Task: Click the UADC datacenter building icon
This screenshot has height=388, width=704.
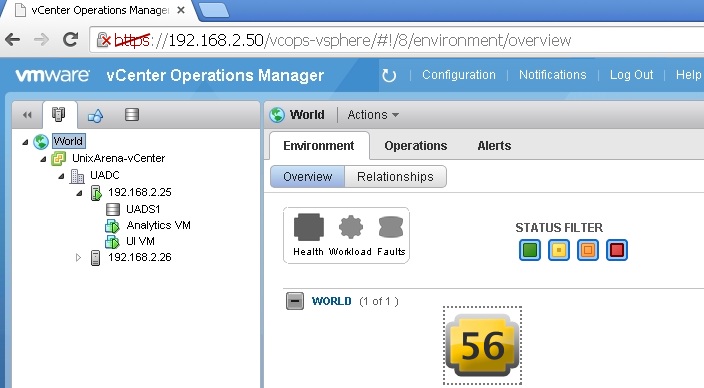Action: 77,176
